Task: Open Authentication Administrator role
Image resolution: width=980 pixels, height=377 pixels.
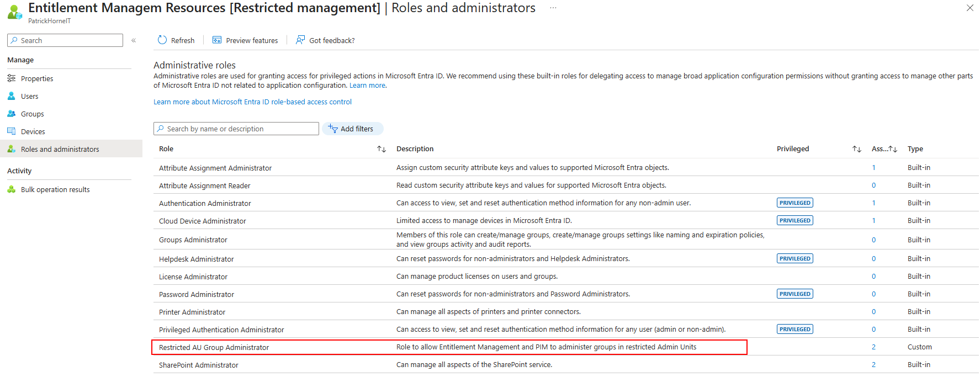Action: coord(205,204)
